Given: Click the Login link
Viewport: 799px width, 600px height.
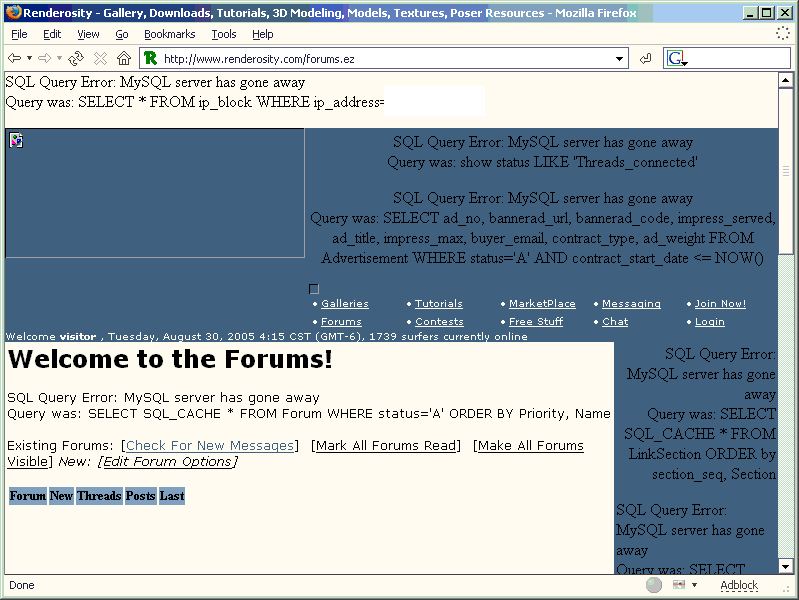Looking at the screenshot, I should tap(710, 322).
